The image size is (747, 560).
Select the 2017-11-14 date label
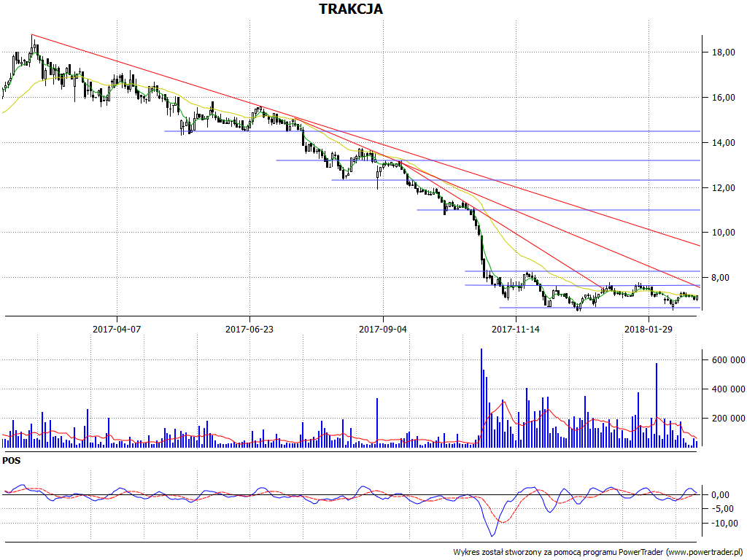coord(516,329)
